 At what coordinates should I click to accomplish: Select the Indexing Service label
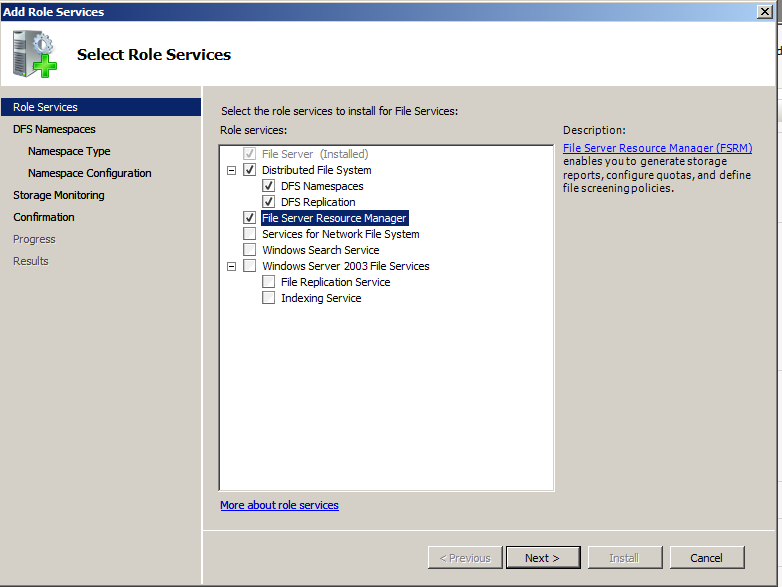coord(321,298)
